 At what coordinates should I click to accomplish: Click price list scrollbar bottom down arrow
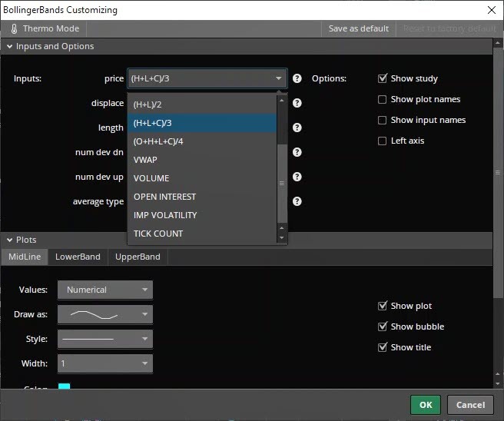pos(282,238)
